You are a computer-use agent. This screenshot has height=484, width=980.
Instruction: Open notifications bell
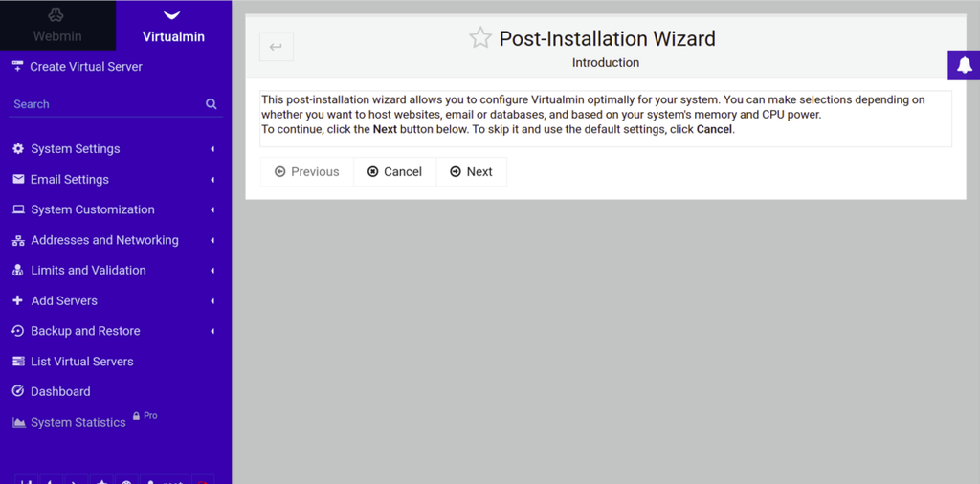(x=964, y=65)
